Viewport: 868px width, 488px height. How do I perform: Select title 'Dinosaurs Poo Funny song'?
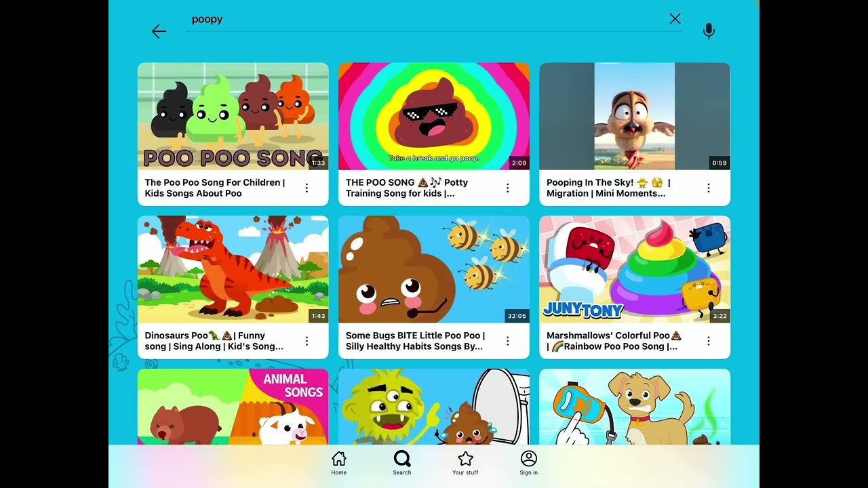click(x=214, y=341)
